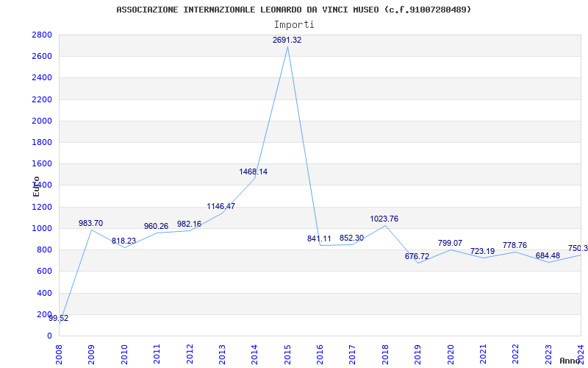The image size is (588, 368).
Task: Click the 799.07 data label
Action: pyautogui.click(x=450, y=244)
